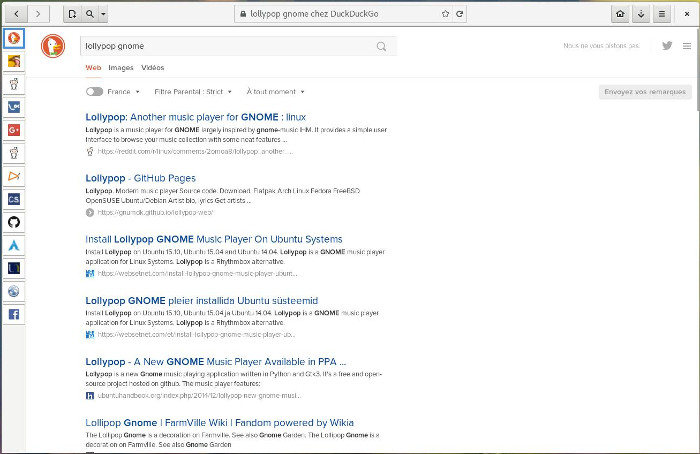Expand the France region dropdown
The height and width of the screenshot is (454, 700).
click(125, 91)
